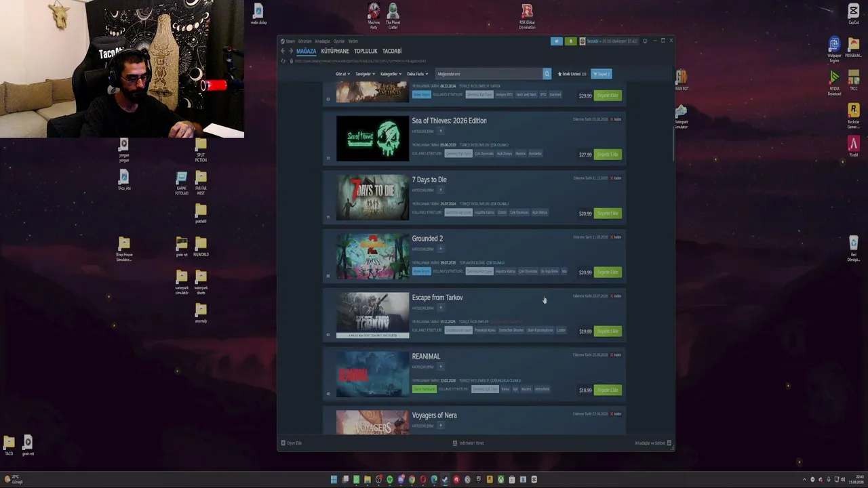868x488 pixels.
Task: Click the Steam big picture monitor icon
Action: (645, 41)
